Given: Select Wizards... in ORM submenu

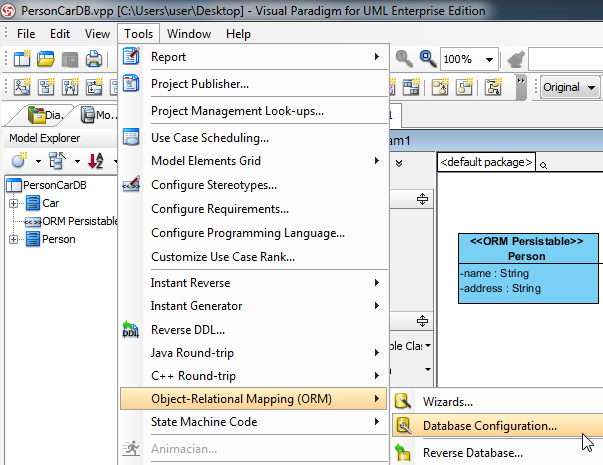Looking at the screenshot, I should [497, 402].
